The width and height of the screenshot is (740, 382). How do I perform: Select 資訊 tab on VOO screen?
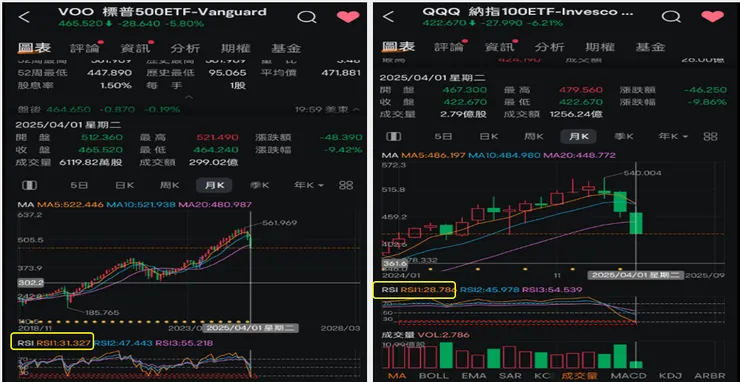(135, 48)
